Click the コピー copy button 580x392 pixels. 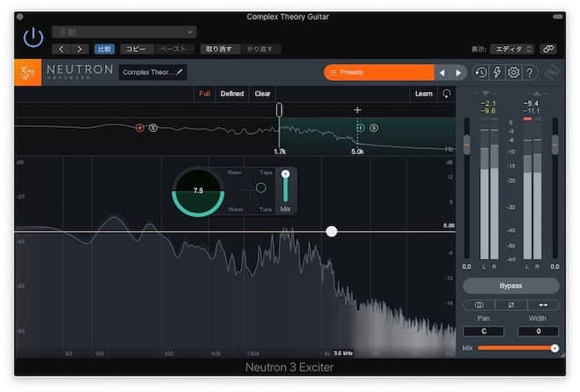136,49
